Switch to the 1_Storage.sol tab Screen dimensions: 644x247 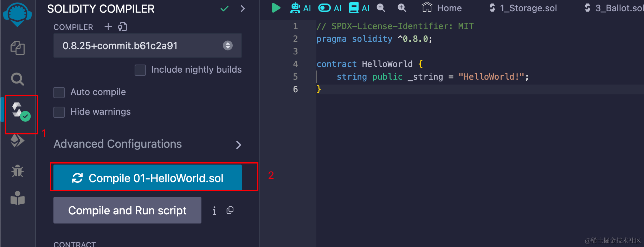(523, 8)
